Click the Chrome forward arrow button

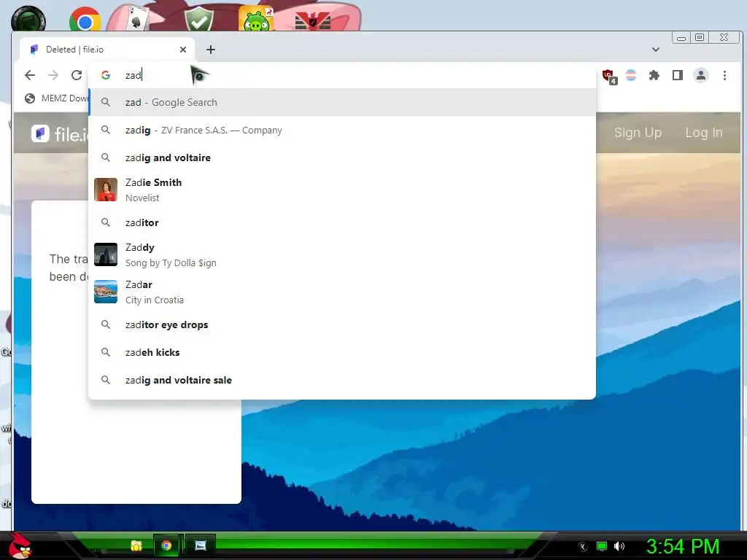[x=53, y=75]
